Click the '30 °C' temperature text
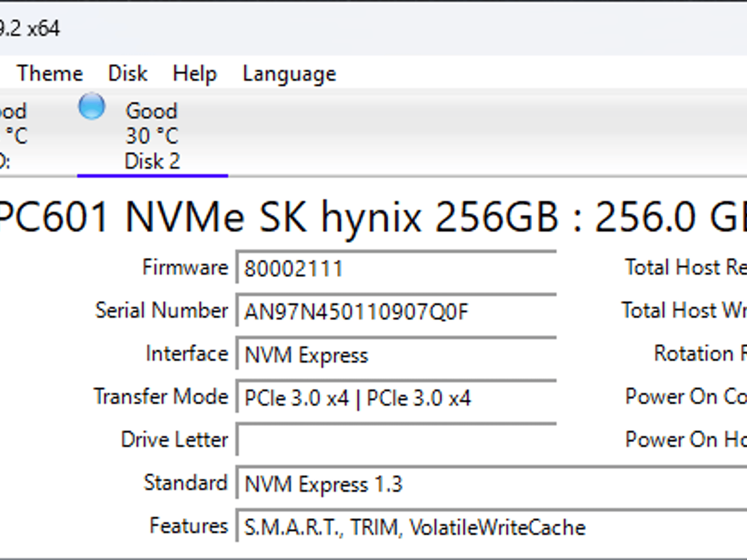 (x=152, y=136)
